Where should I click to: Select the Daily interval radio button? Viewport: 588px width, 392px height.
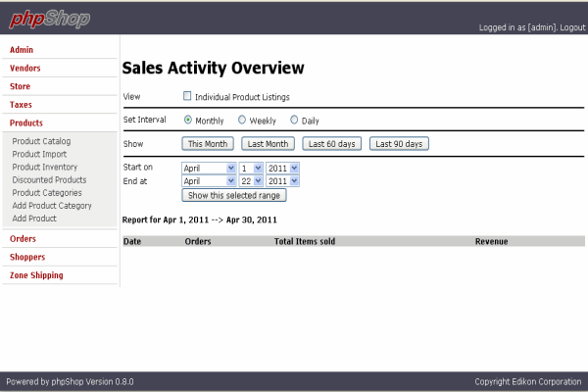(294, 120)
